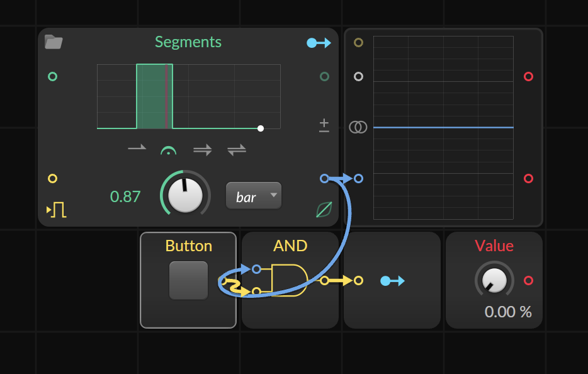Click the modulator output arrow beside AND
This screenshot has width=588, height=374.
click(x=392, y=281)
